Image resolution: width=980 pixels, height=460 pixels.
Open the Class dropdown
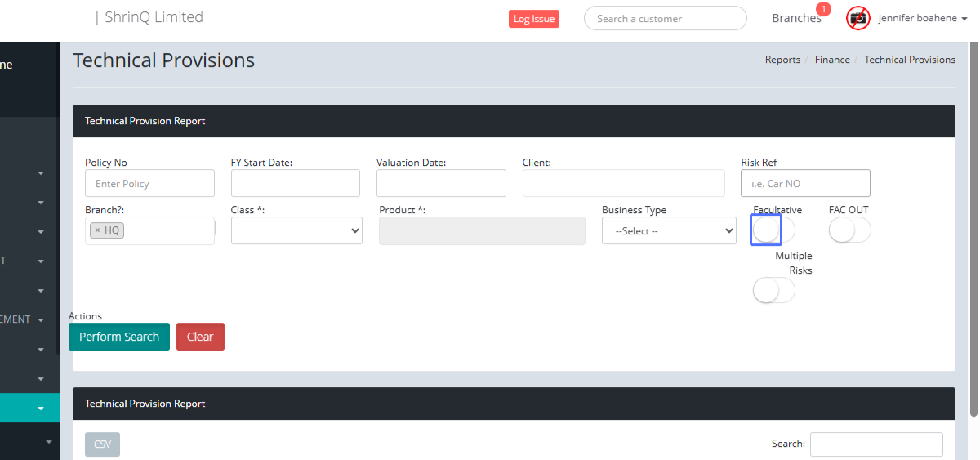click(x=296, y=230)
